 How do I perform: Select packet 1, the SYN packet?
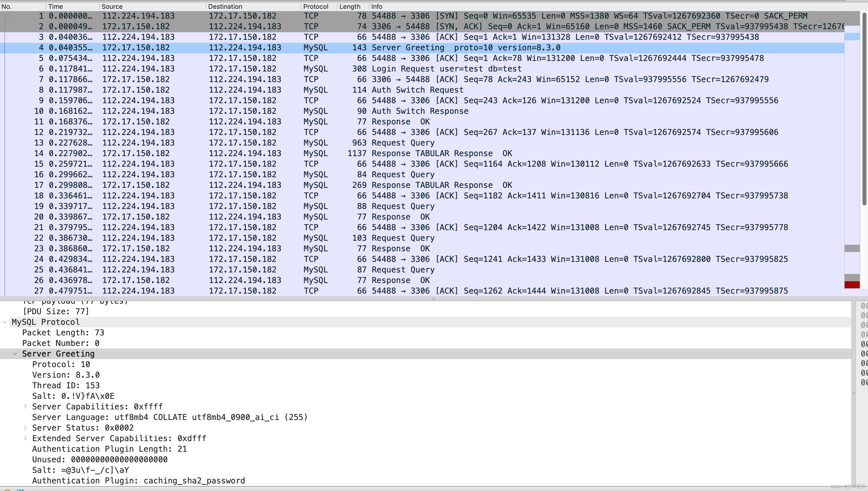(422, 16)
